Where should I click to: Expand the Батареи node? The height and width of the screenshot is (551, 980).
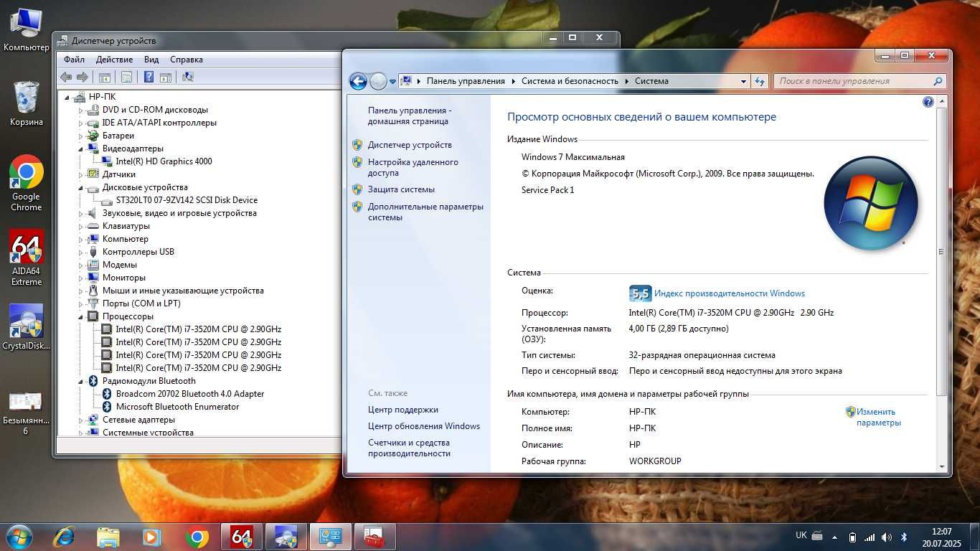click(81, 136)
